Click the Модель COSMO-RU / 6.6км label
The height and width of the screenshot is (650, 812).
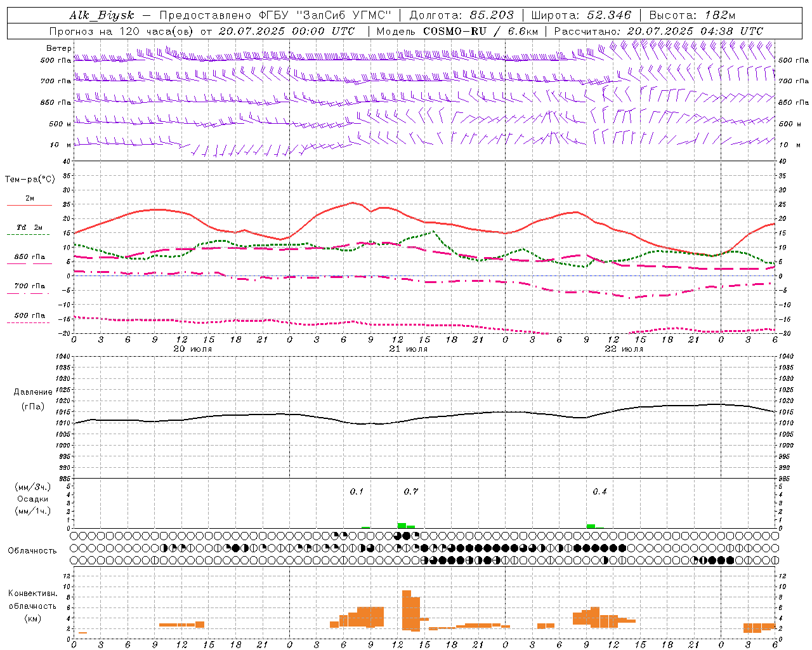tap(457, 31)
